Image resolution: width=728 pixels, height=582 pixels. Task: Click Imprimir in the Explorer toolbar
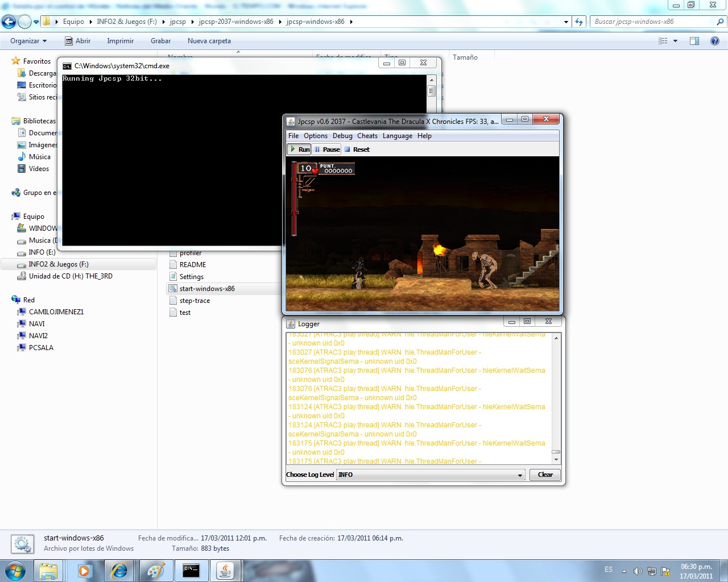click(120, 41)
